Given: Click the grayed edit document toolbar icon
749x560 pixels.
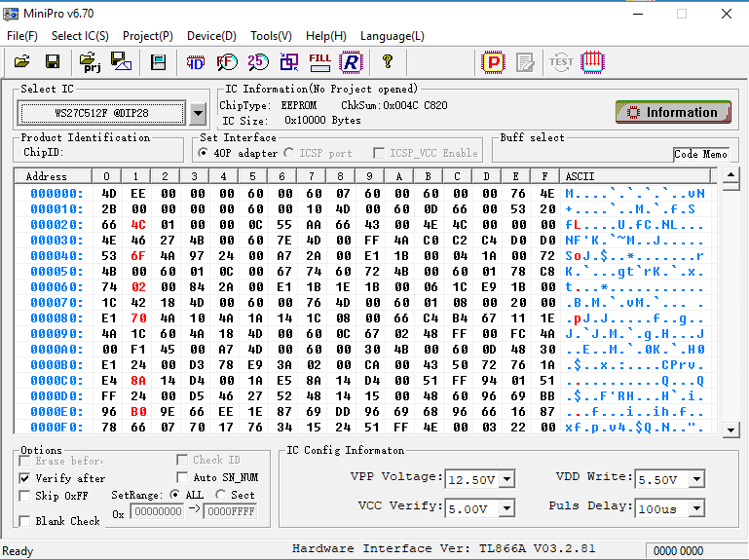Looking at the screenshot, I should point(525,62).
